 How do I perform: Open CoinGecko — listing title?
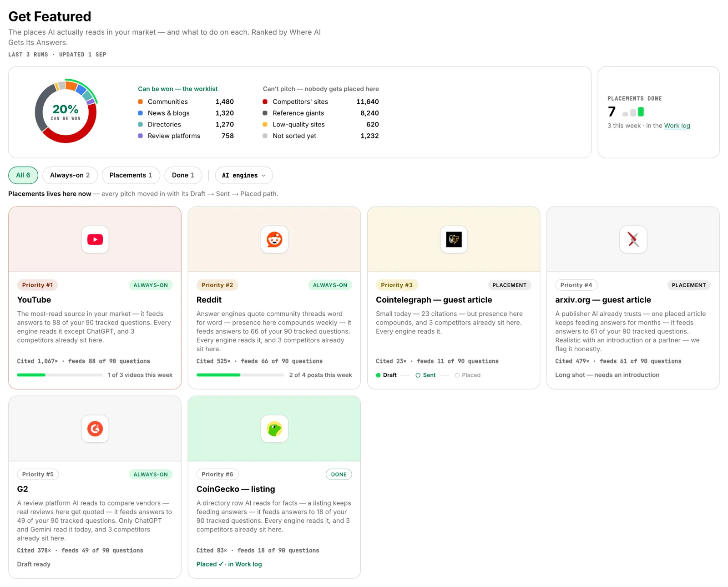point(236,489)
